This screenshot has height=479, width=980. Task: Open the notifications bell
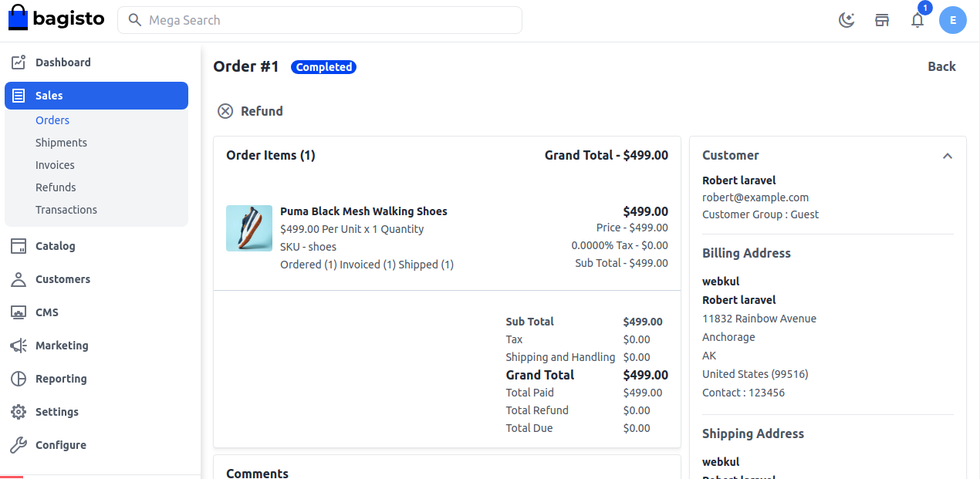tap(917, 20)
